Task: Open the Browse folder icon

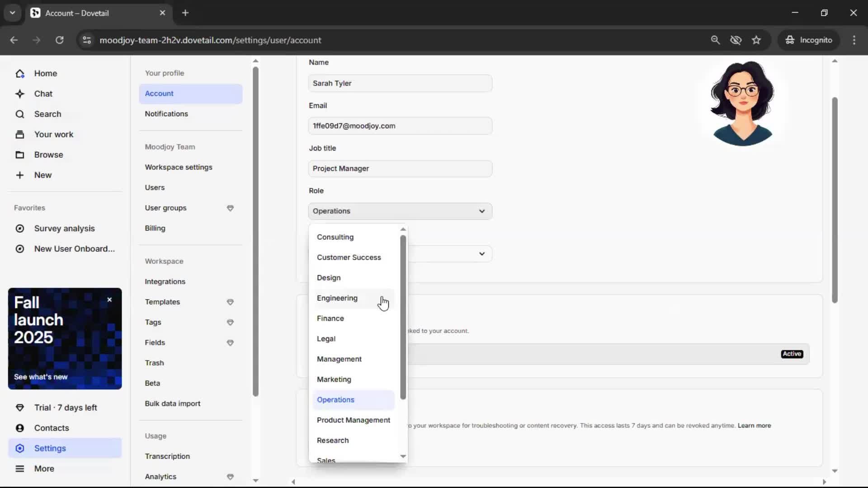Action: [20, 155]
